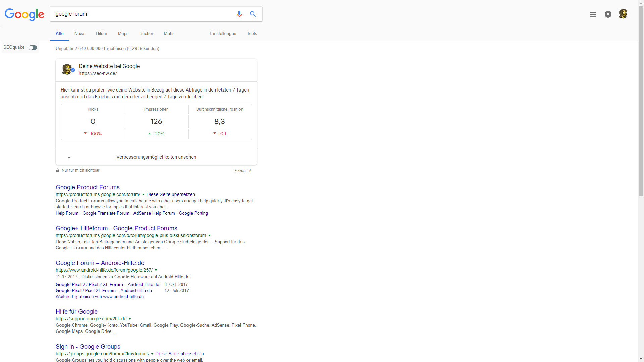Translate the Google Product Forums page

(x=171, y=195)
